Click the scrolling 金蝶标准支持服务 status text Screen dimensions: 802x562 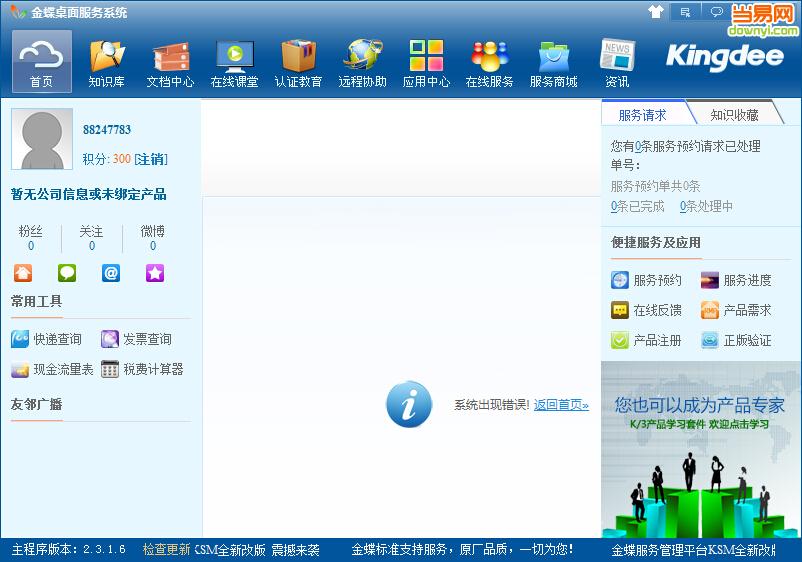462,549
